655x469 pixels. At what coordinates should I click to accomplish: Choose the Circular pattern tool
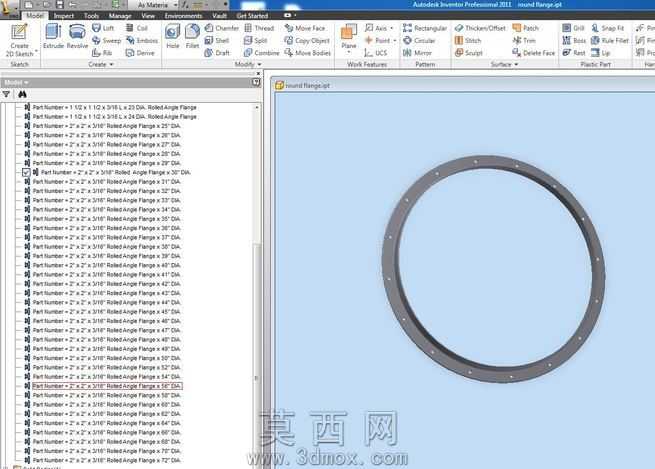click(419, 41)
